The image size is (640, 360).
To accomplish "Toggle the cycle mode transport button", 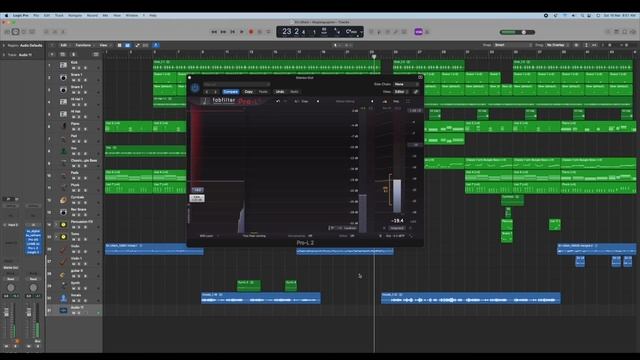I will 269,32.
